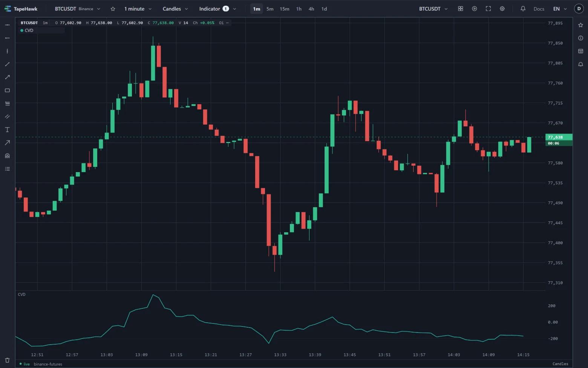
Task: Open the right-side BTCUSDT dropdown
Action: (x=433, y=9)
